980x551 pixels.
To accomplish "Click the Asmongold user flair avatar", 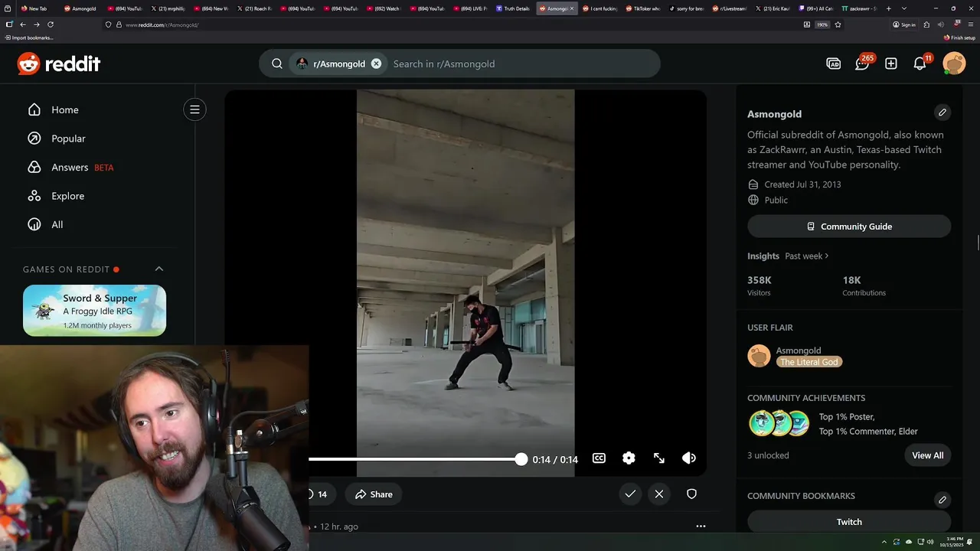I will click(759, 356).
